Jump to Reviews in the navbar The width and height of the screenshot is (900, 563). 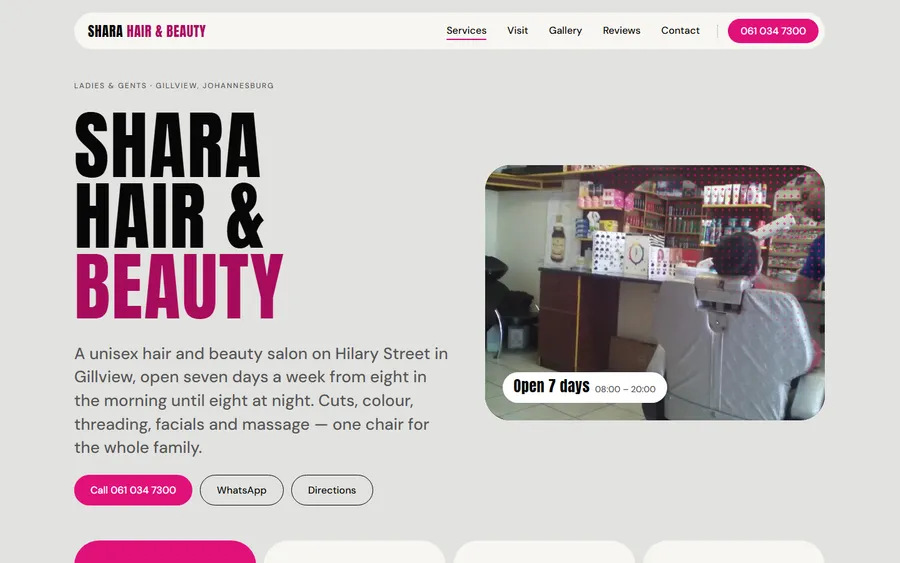click(x=621, y=30)
